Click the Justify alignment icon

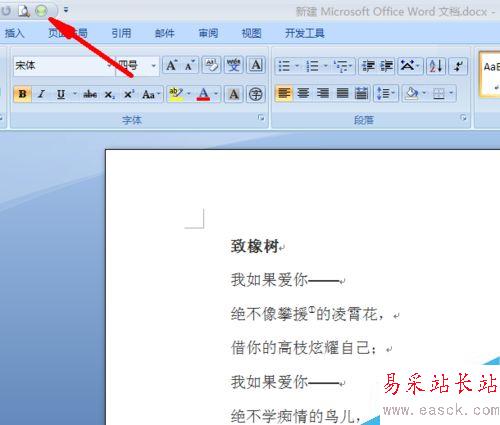(x=342, y=93)
